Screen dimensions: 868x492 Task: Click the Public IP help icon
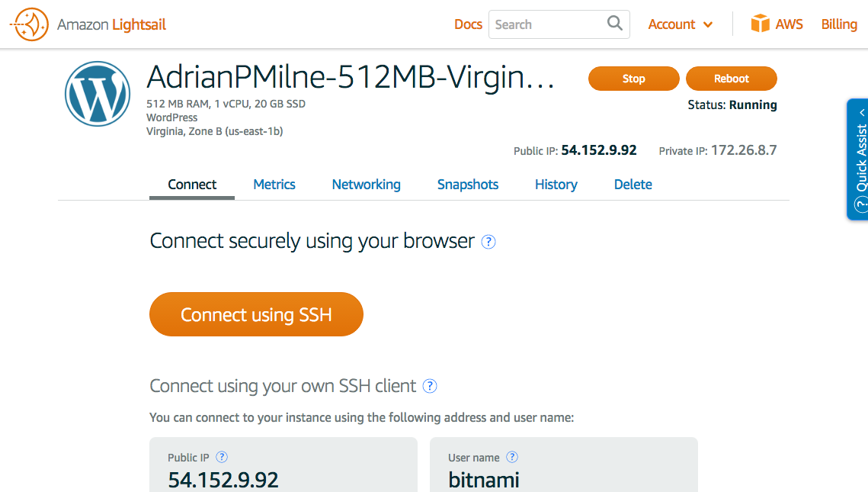tap(222, 457)
